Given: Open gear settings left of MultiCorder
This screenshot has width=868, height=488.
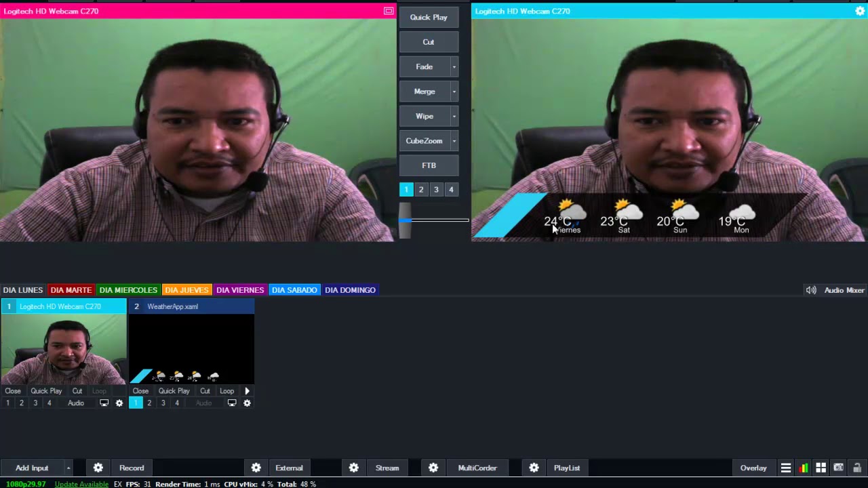Looking at the screenshot, I should coord(433,468).
